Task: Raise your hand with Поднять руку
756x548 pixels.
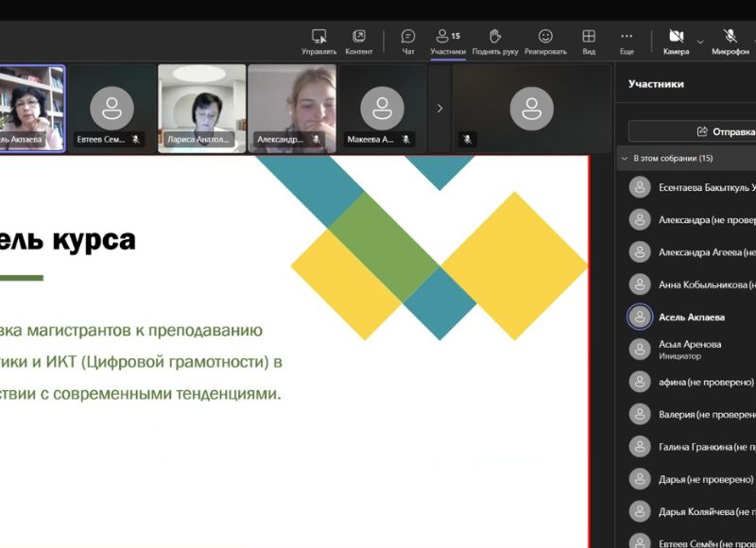Action: coord(495,42)
